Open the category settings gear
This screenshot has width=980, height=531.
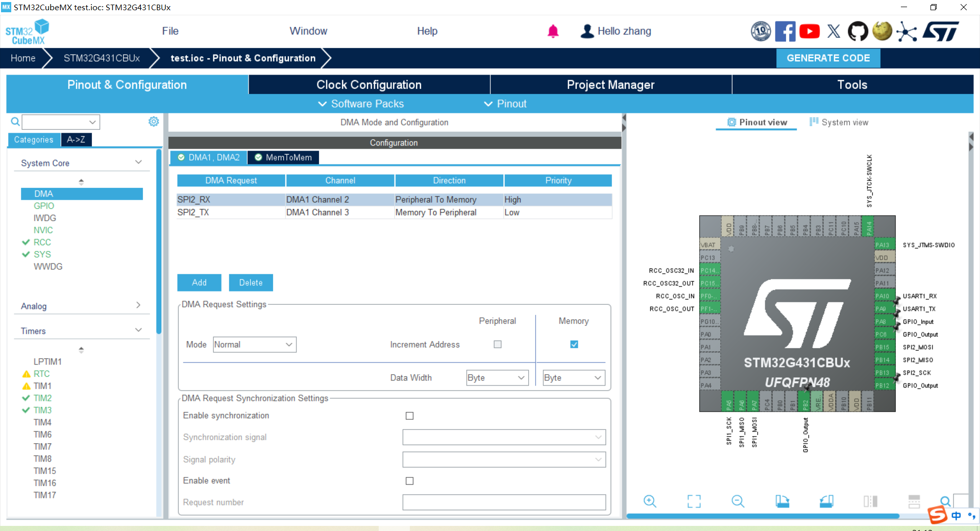pos(154,122)
